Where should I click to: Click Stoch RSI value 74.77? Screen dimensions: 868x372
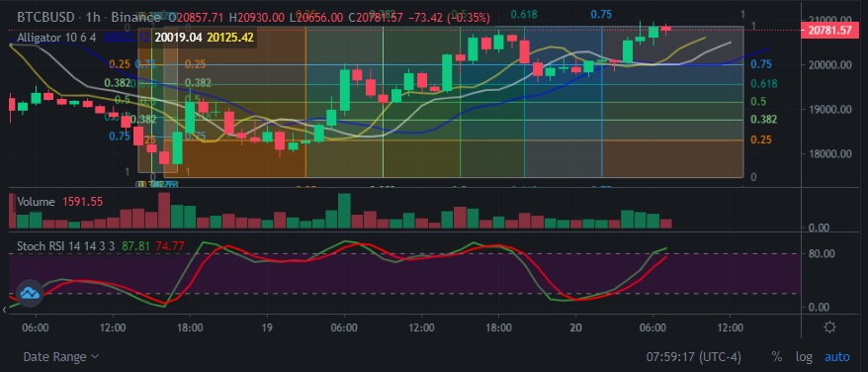(169, 245)
